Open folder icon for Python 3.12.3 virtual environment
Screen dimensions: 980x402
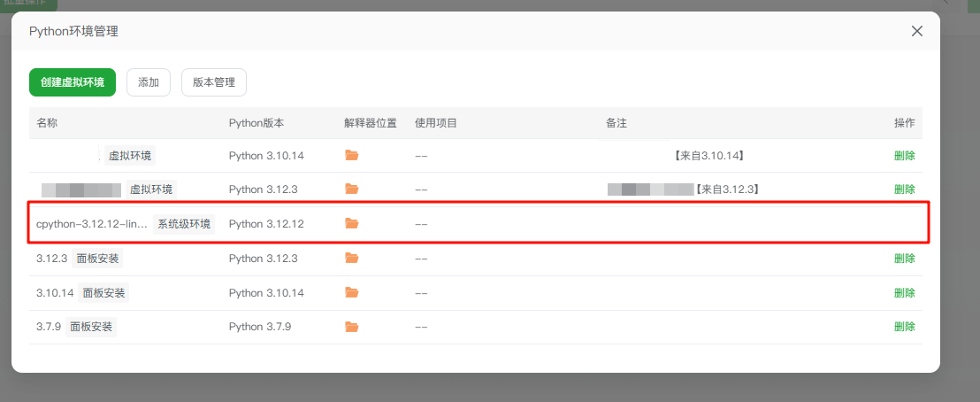[351, 189]
